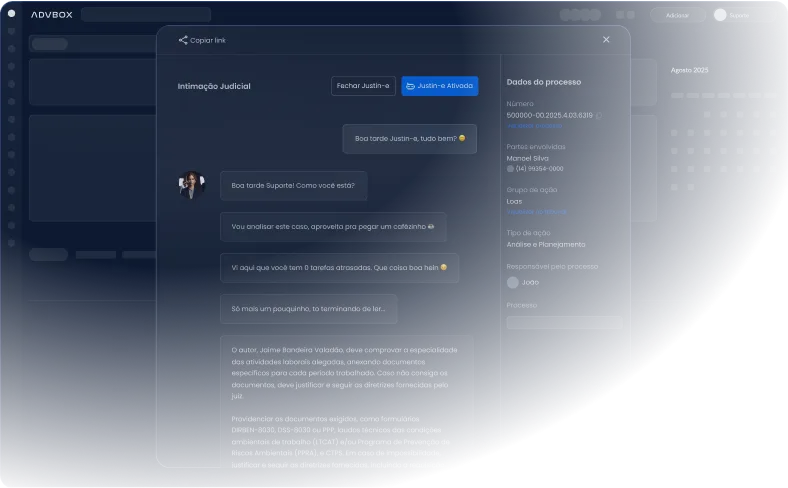Select the Agosto 2025 calendar header
This screenshot has width=788, height=488.
(x=689, y=70)
